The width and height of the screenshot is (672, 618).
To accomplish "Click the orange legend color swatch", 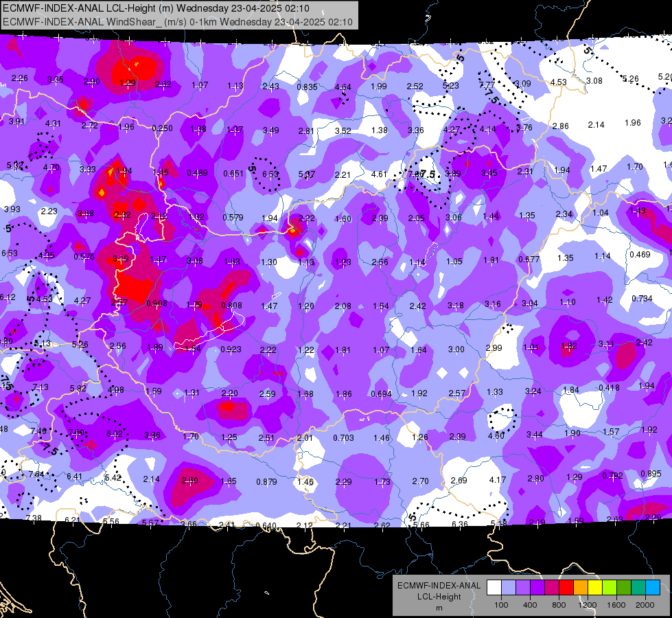I will [x=581, y=587].
